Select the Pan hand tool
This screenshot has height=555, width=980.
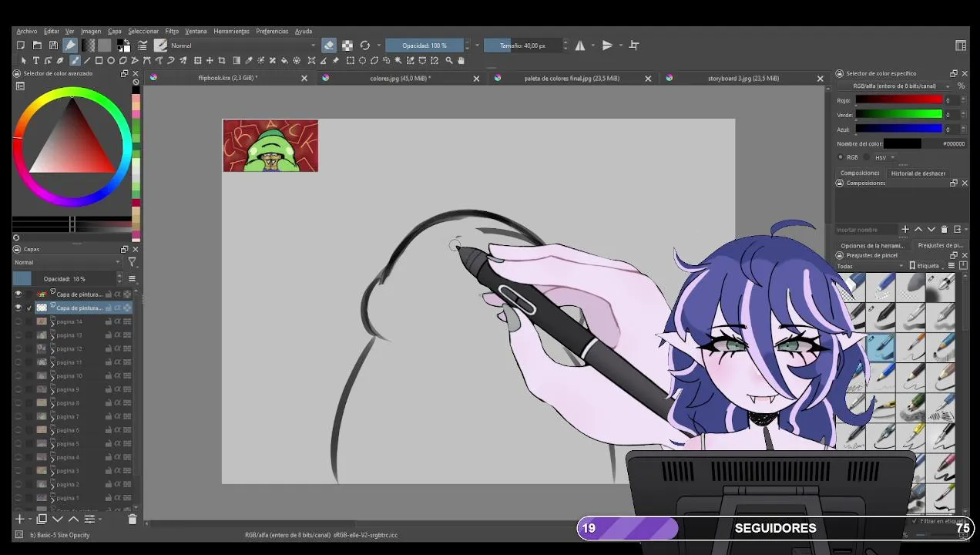click(x=461, y=60)
